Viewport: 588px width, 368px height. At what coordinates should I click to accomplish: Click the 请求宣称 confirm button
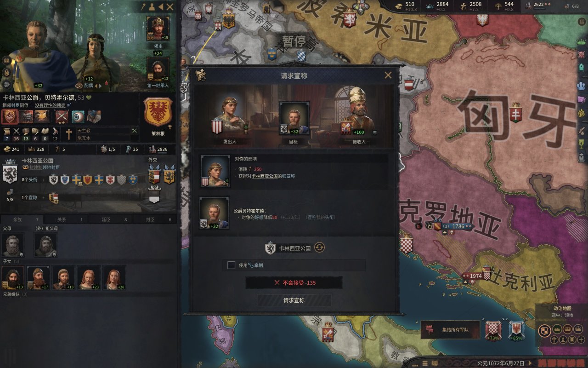[294, 300]
